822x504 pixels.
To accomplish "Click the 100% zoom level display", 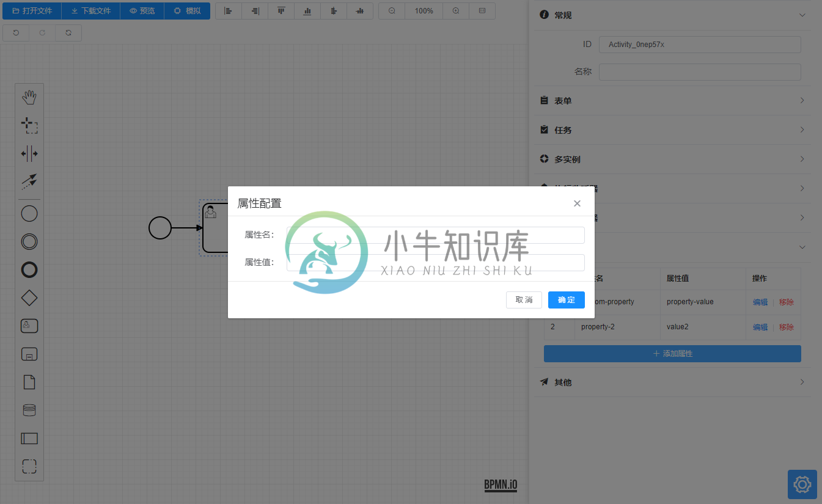I will coord(424,11).
